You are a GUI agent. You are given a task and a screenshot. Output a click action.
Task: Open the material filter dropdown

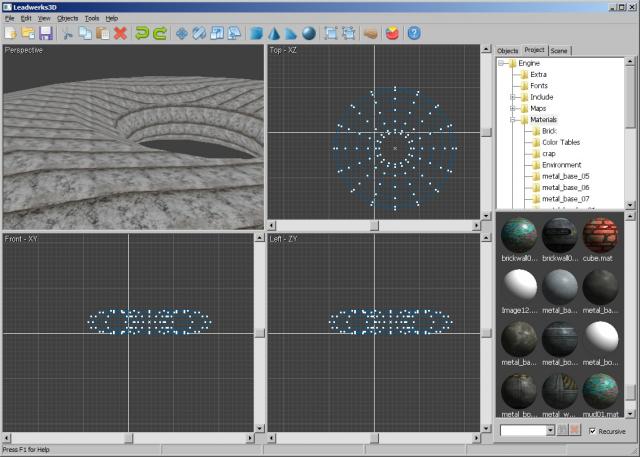point(549,430)
